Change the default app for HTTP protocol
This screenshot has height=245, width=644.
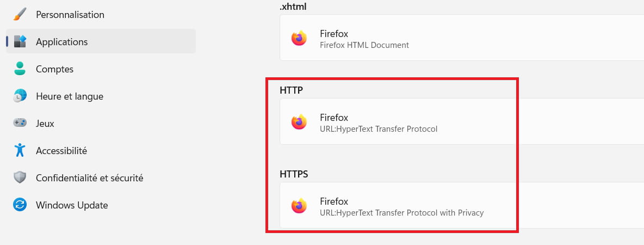click(x=462, y=121)
